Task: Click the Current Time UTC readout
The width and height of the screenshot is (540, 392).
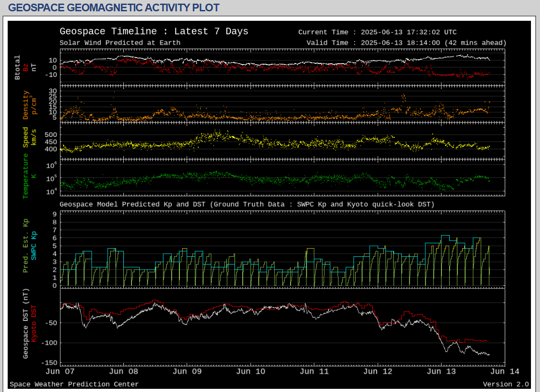Action: (377, 32)
